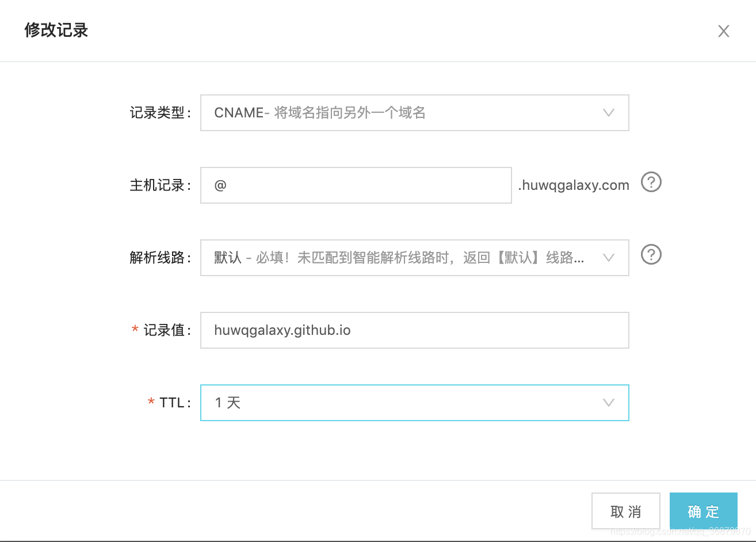Viewport: 756px width, 542px height.
Task: Click the TTL dropdown arrow
Action: pos(608,403)
